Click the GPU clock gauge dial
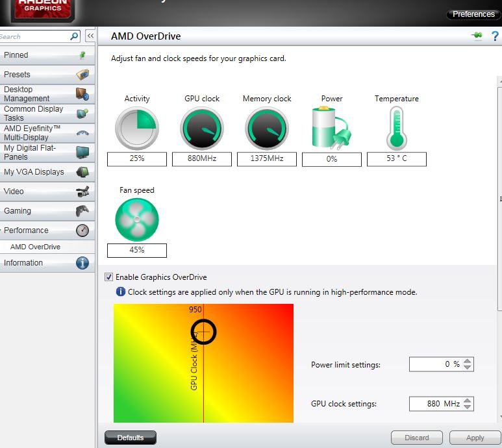Image resolution: width=502 pixels, height=448 pixels. [202, 129]
